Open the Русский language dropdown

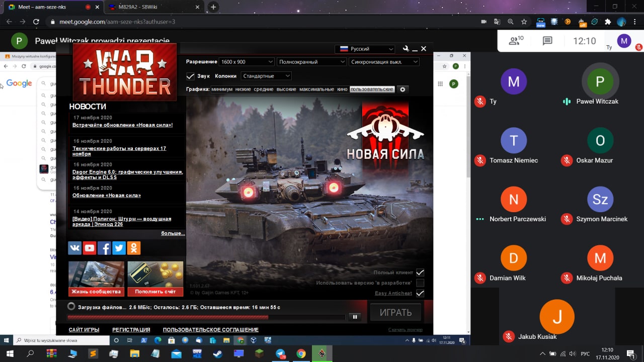pos(365,49)
